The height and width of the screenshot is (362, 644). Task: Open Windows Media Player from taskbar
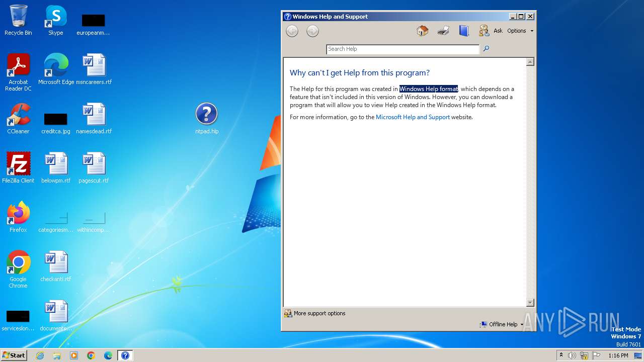point(74,355)
